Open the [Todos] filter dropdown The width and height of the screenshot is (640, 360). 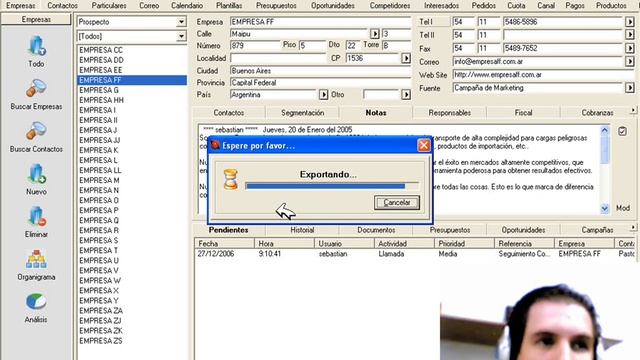pos(181,37)
